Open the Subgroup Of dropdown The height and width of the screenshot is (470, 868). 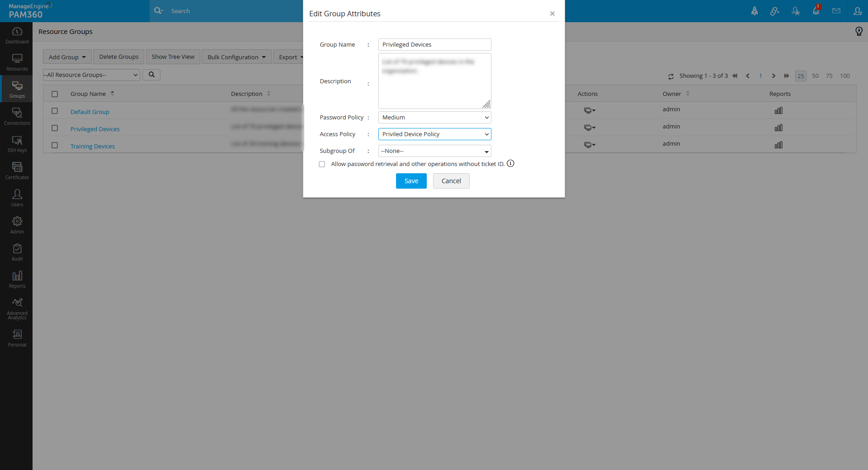[434, 151]
